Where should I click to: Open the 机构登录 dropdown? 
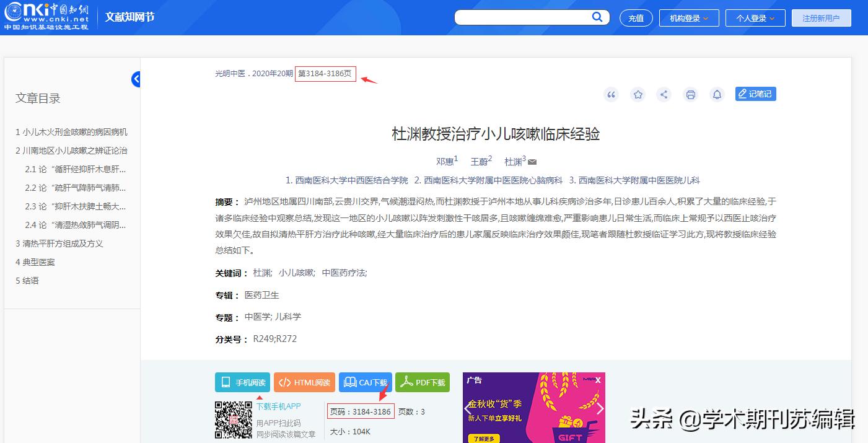[x=688, y=17]
